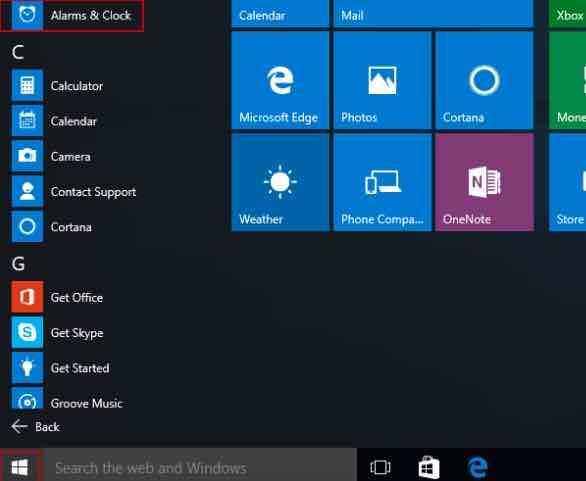
Task: Open Alarms & Clock from app list
Action: (71, 15)
